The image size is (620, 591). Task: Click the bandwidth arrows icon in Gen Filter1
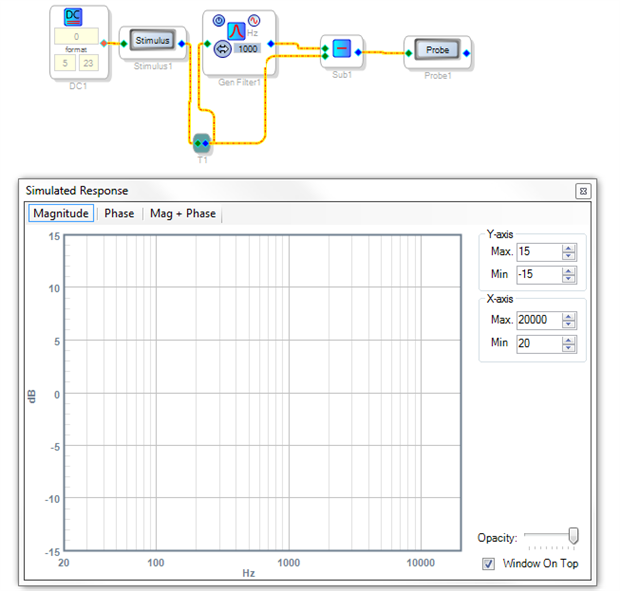coord(223,49)
